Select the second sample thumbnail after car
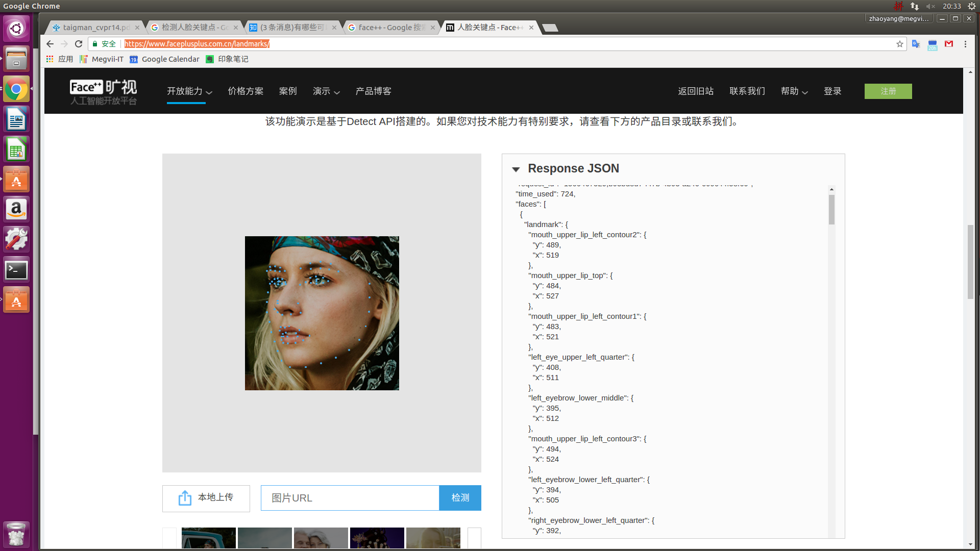Image resolution: width=980 pixels, height=551 pixels. 265,538
